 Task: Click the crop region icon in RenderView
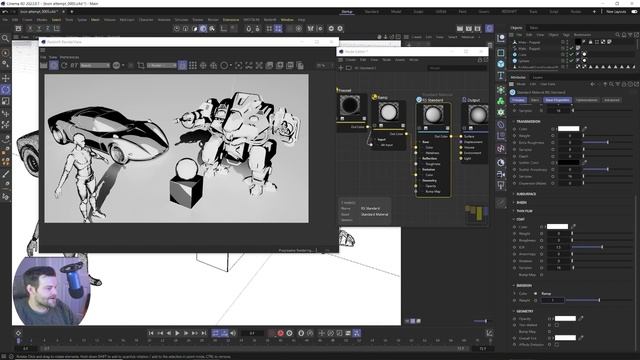(141, 65)
